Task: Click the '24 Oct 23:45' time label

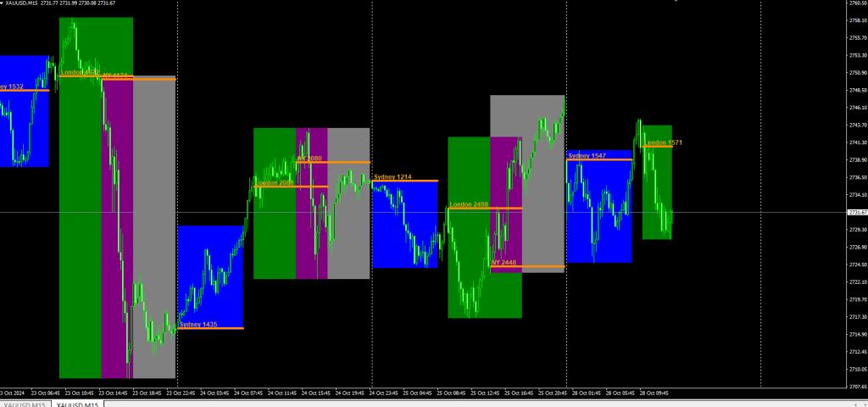Action: point(384,393)
